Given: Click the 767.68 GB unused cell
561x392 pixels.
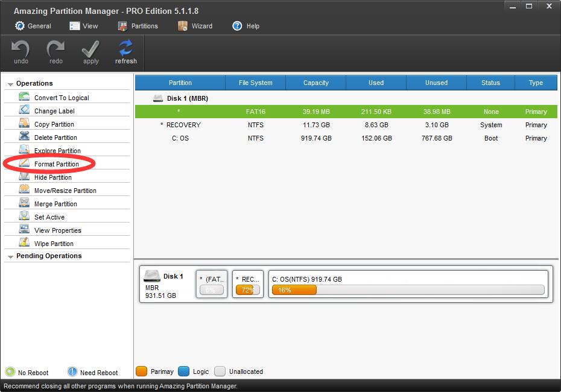Looking at the screenshot, I should (437, 138).
